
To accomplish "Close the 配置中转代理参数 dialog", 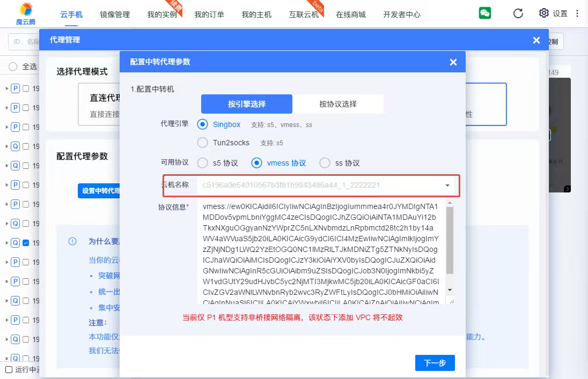I will coord(453,62).
